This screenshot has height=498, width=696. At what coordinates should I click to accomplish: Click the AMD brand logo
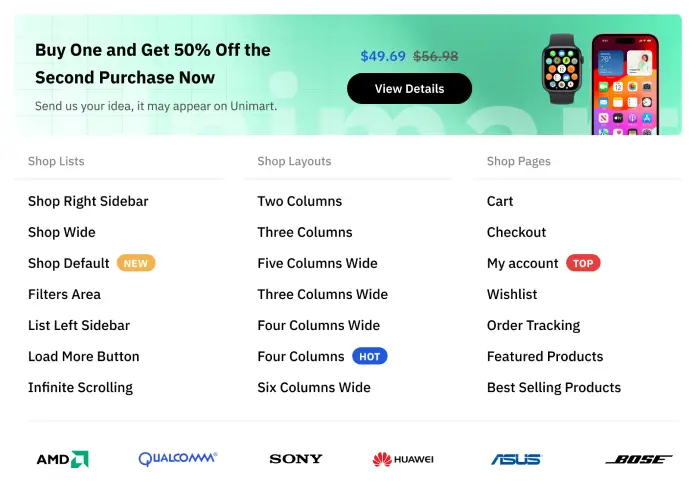[62, 459]
